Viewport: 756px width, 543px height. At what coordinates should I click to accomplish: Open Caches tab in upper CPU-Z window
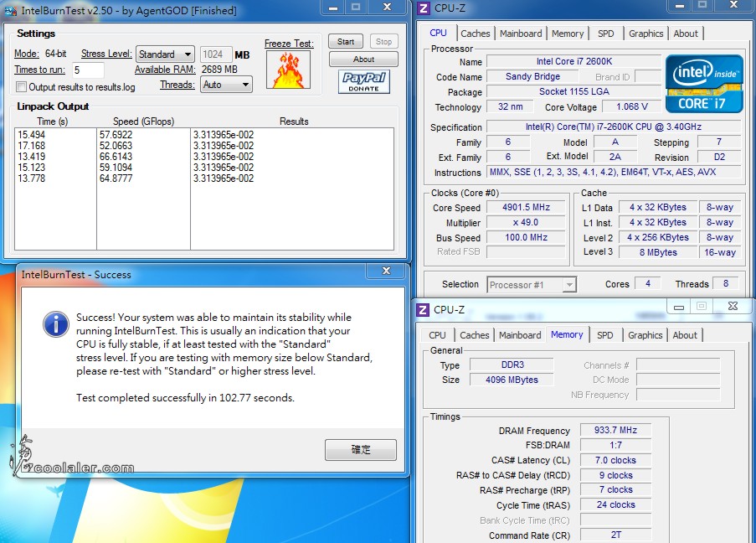475,34
